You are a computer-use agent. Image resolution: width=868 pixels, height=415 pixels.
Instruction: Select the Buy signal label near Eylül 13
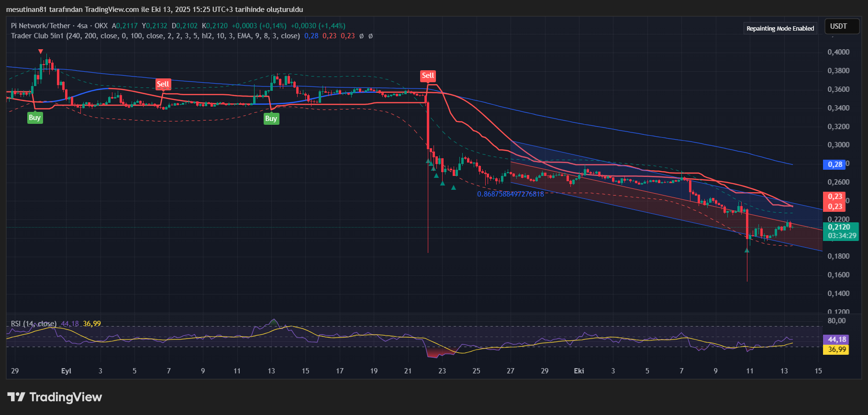tap(271, 119)
